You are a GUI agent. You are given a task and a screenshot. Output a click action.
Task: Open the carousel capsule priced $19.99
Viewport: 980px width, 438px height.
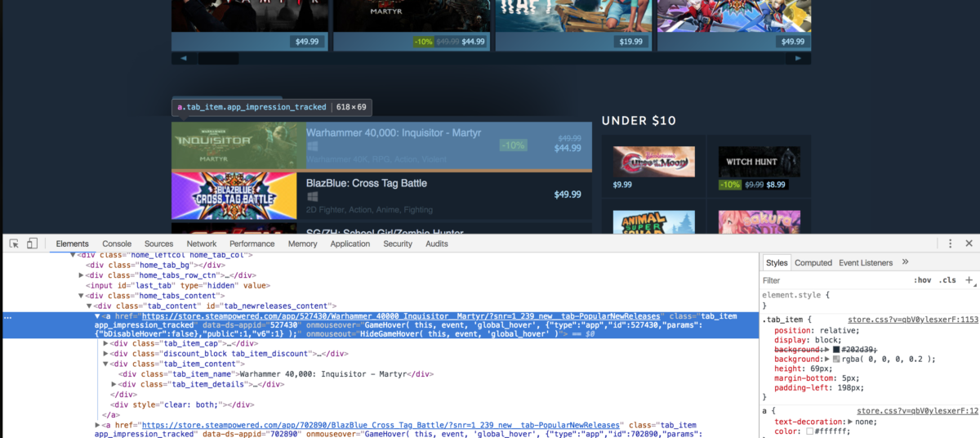tap(573, 25)
